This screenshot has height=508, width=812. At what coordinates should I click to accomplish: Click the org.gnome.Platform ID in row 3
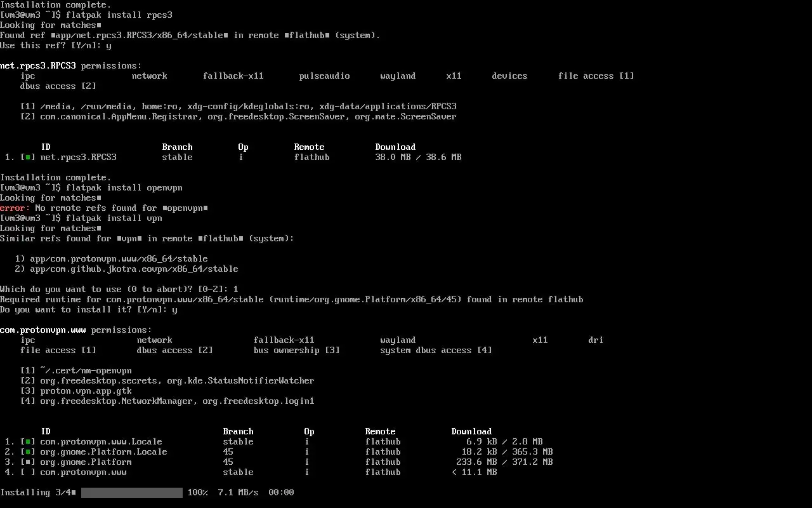(86, 462)
